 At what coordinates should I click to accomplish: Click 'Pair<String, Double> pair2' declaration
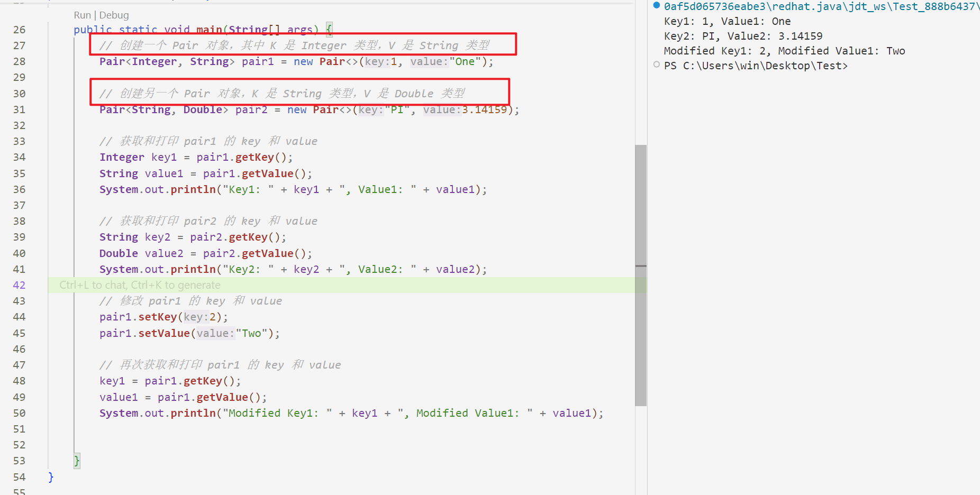pyautogui.click(x=310, y=110)
